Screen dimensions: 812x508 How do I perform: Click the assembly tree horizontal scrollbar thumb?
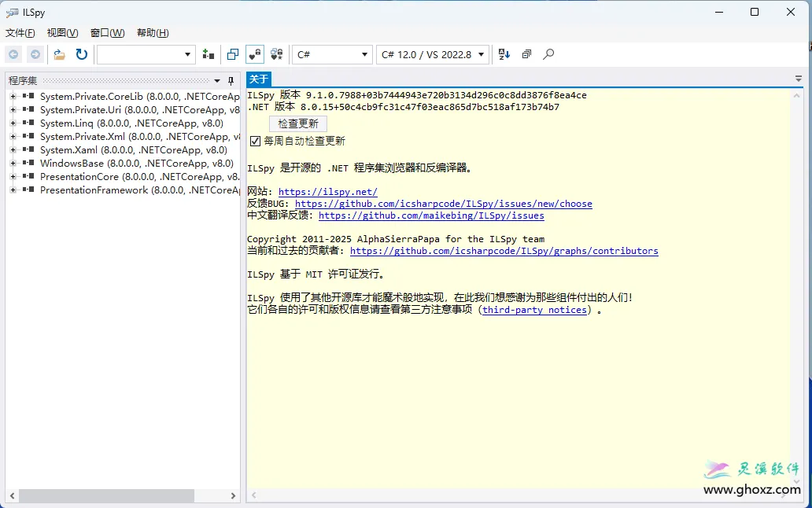[x=106, y=495]
